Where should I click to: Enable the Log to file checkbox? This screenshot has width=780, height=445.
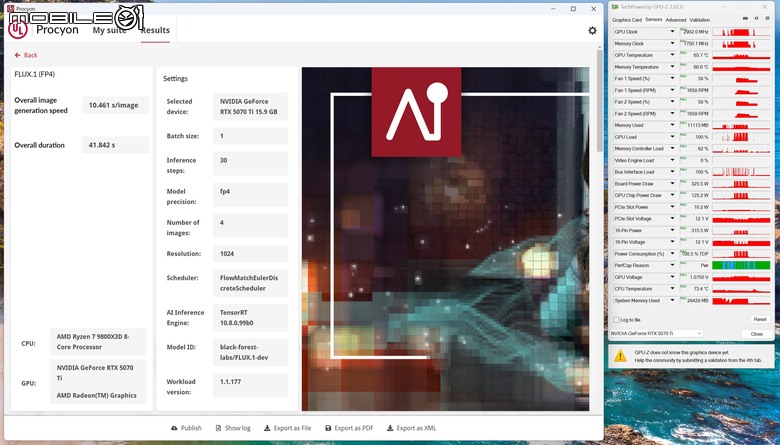pyautogui.click(x=616, y=320)
